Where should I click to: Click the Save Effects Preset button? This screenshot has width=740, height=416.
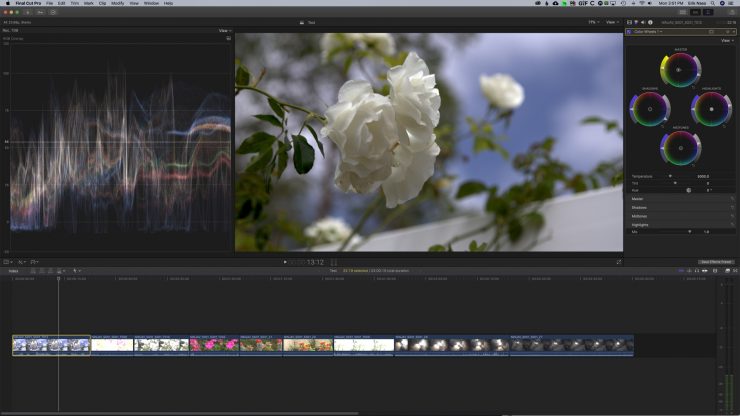716,262
